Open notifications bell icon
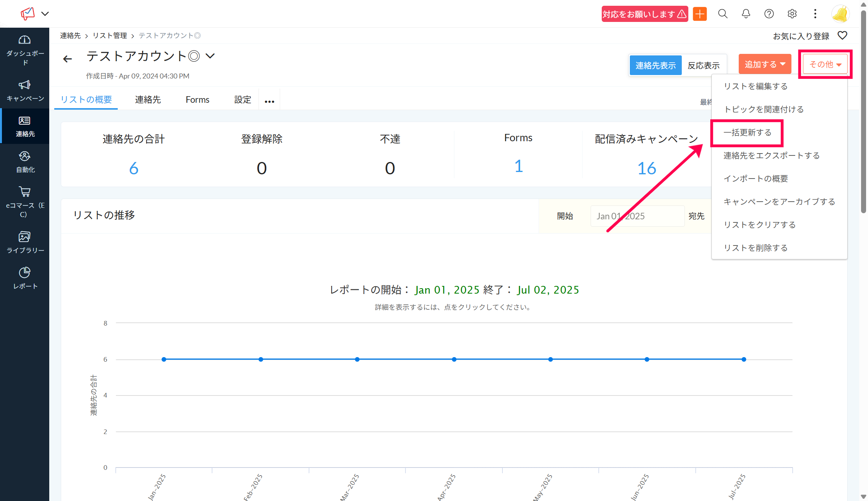Screen dimensions: 868x501 tap(746, 14)
